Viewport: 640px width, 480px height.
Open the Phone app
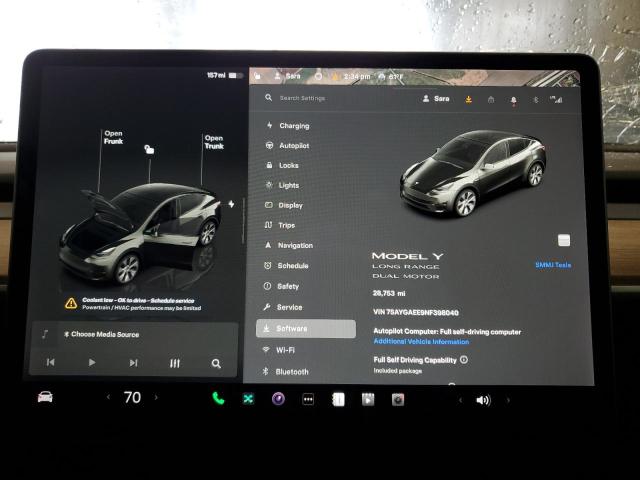click(218, 398)
